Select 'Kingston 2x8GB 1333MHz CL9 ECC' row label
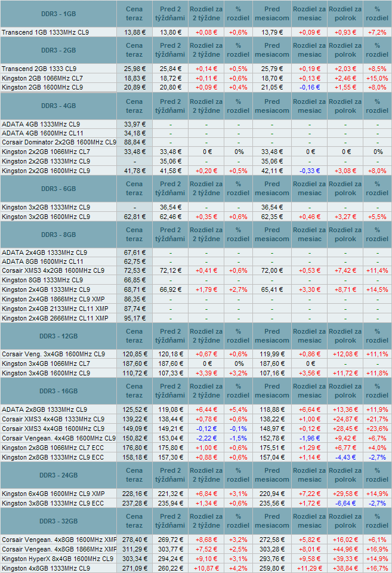 coord(53,457)
